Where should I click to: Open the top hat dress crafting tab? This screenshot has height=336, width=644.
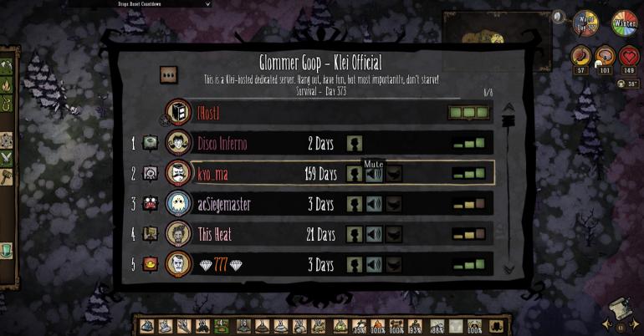(7, 250)
